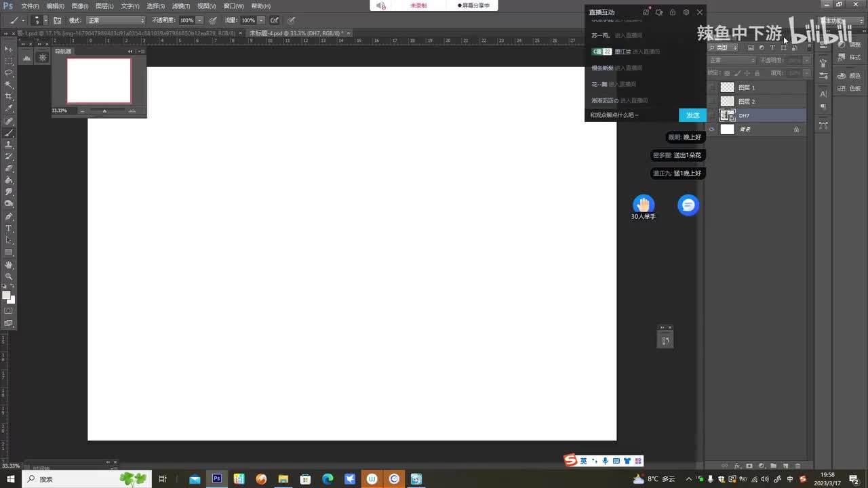Viewport: 868px width, 488px height.
Task: Open the layer blend mode dropdown
Action: [x=732, y=60]
